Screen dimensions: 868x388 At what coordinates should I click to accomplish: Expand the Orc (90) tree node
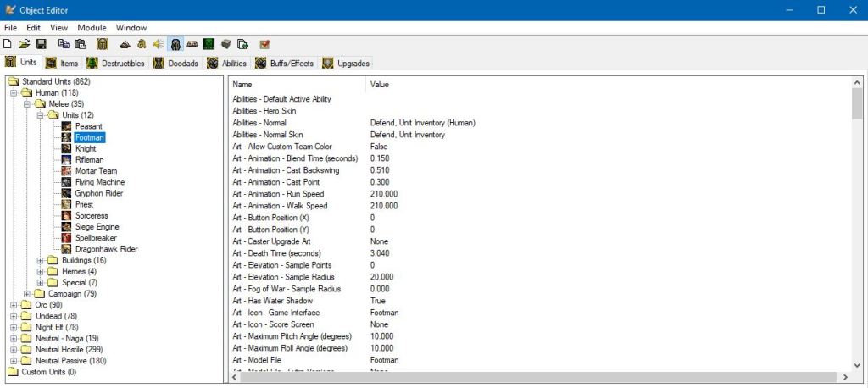coord(14,305)
